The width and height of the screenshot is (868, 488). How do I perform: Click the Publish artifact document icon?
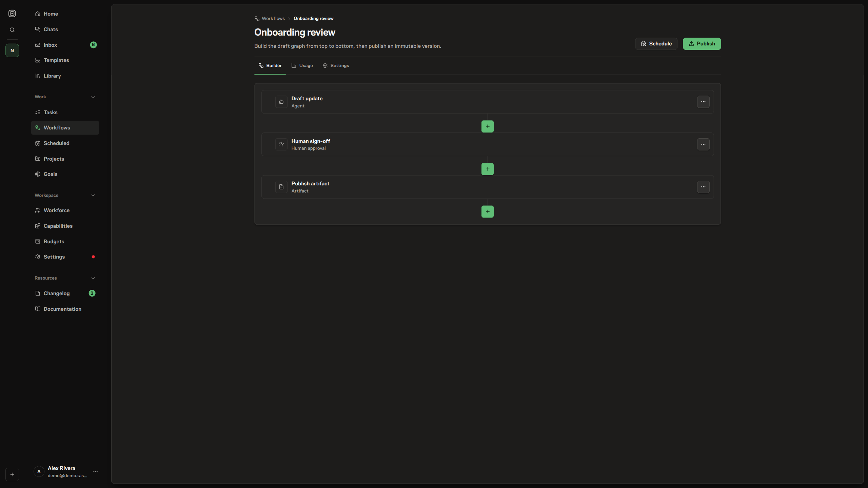281,187
